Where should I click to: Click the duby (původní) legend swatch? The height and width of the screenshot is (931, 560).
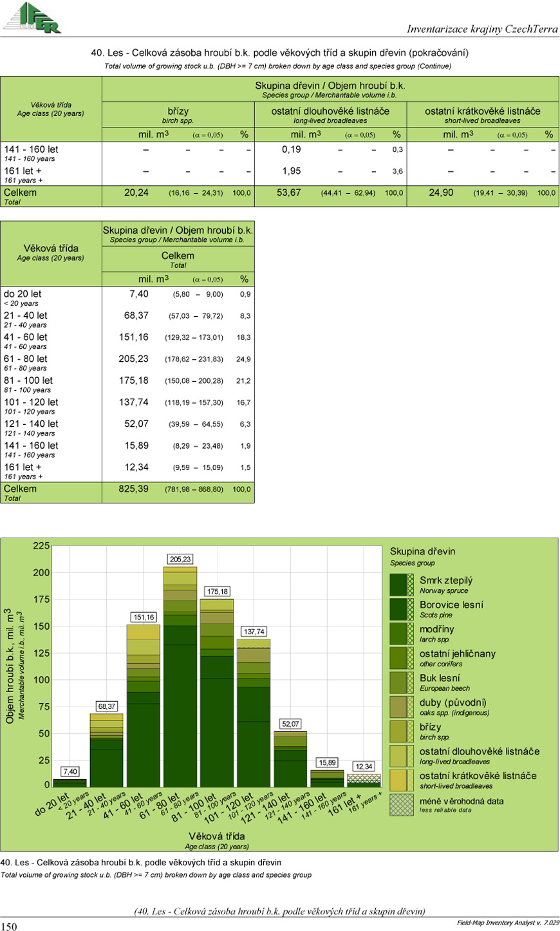click(402, 707)
